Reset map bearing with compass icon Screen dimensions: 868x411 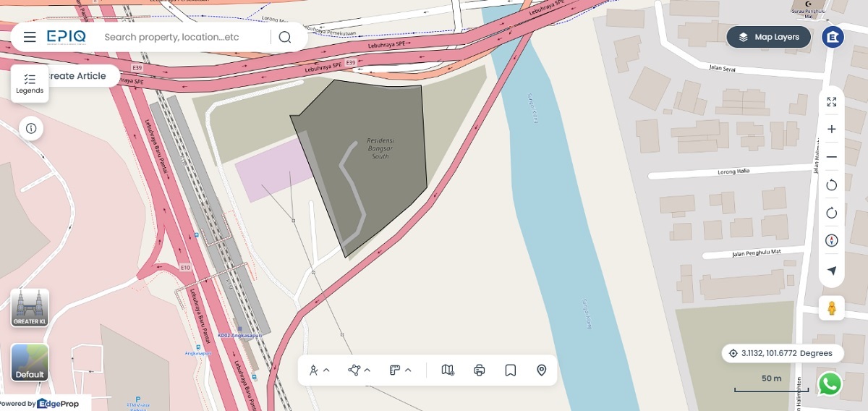point(832,241)
